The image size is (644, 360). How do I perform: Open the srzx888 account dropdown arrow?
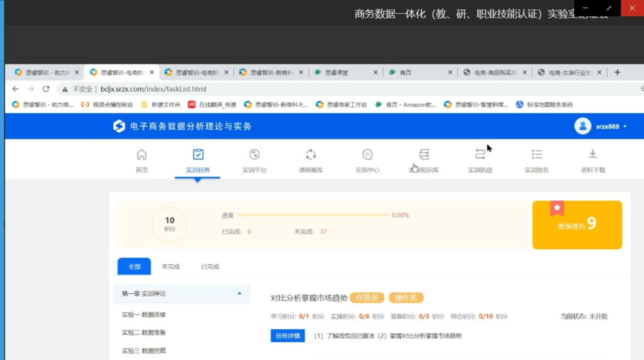point(625,127)
